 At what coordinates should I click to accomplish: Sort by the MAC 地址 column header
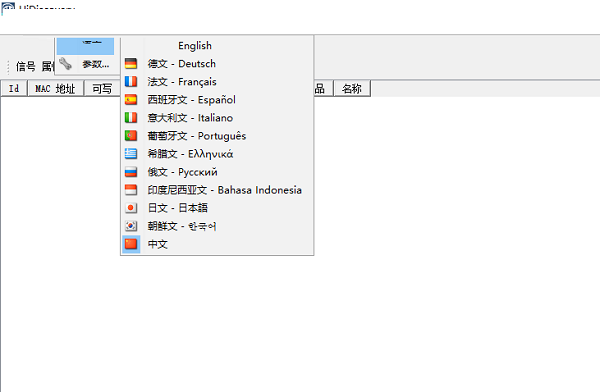[x=55, y=88]
